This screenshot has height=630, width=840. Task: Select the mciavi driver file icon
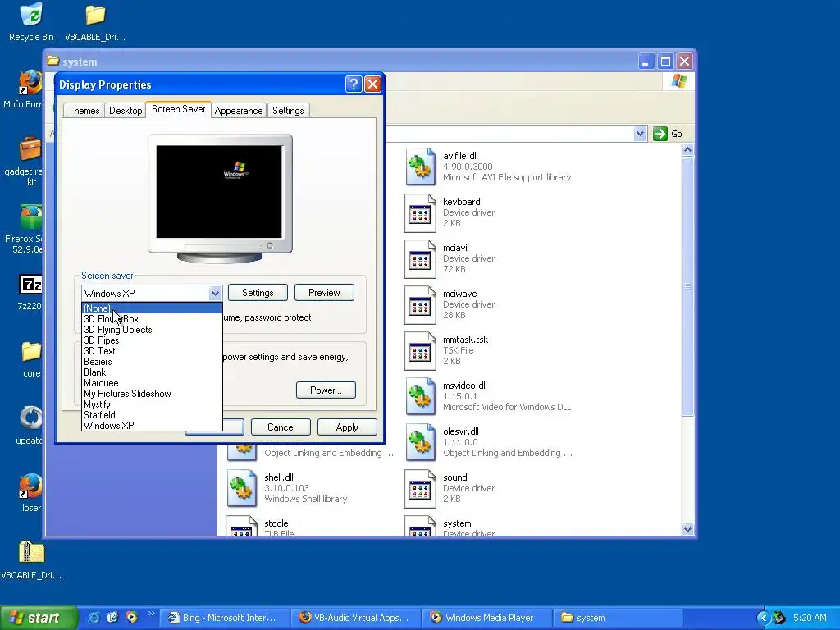click(420, 259)
